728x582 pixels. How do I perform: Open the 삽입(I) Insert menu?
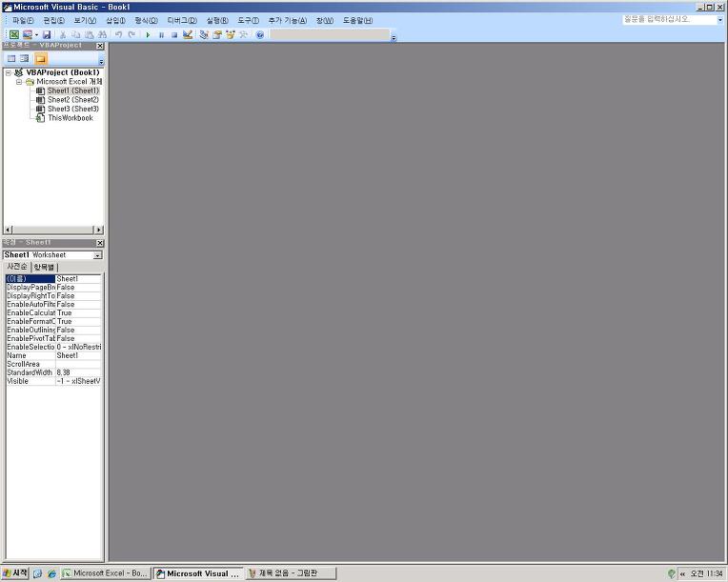click(x=115, y=20)
